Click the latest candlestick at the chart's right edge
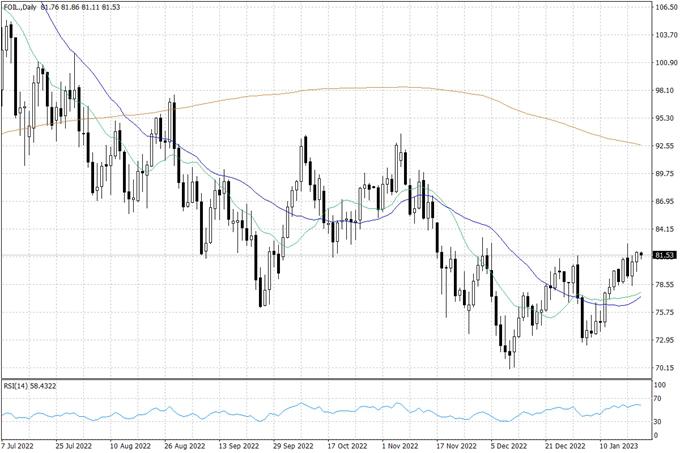Viewport: 680px width, 453px height. point(640,255)
